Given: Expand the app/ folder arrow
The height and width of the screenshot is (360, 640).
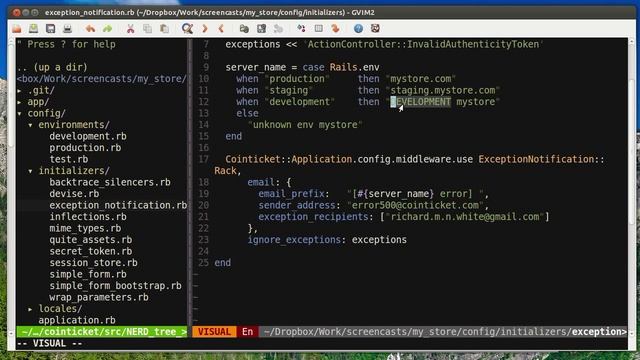Looking at the screenshot, I should 20,102.
